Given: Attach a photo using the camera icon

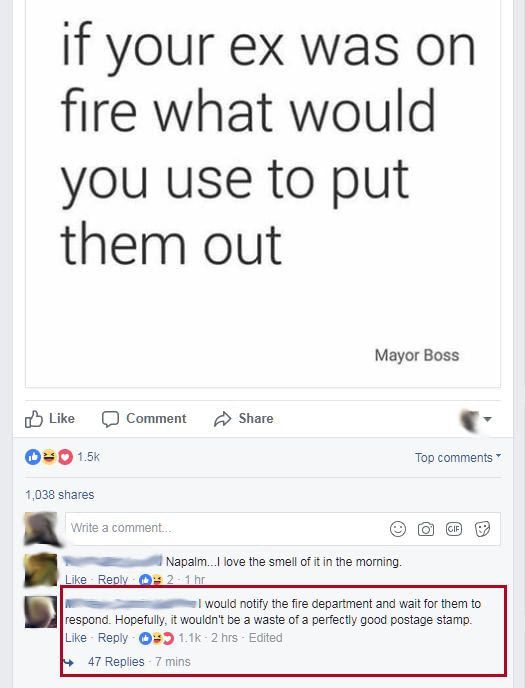Looking at the screenshot, I should (x=425, y=529).
